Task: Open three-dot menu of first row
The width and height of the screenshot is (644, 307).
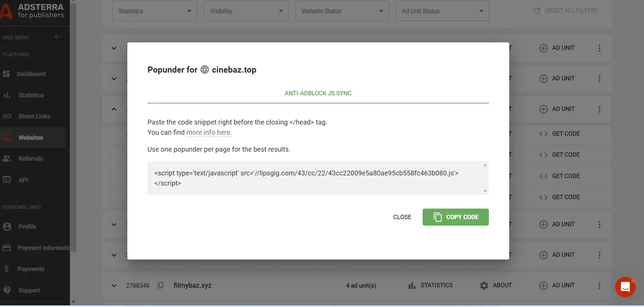Action: 600,48
